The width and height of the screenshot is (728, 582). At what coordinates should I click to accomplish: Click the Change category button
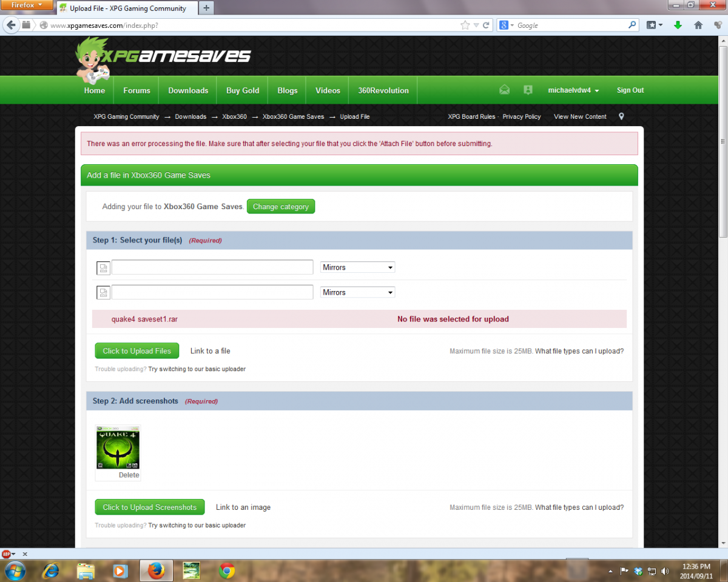click(280, 207)
